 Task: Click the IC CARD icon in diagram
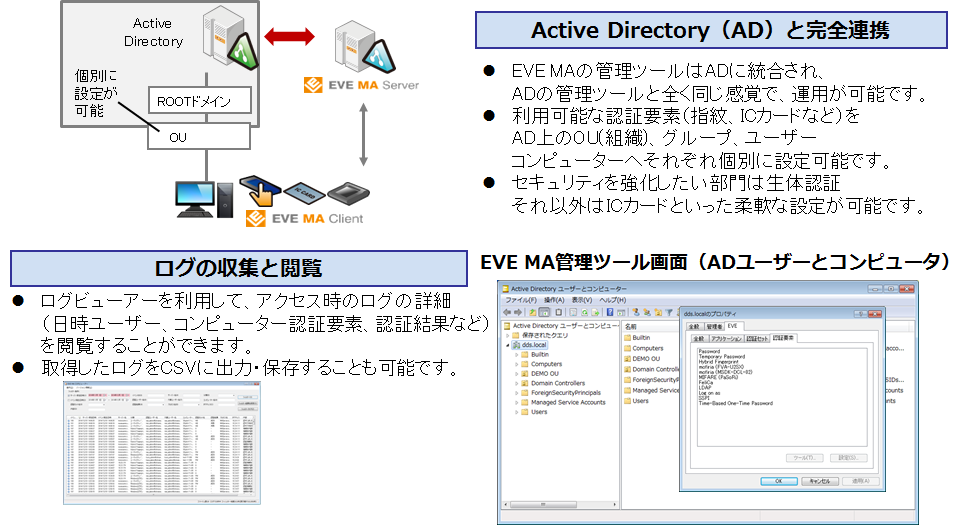(x=304, y=193)
